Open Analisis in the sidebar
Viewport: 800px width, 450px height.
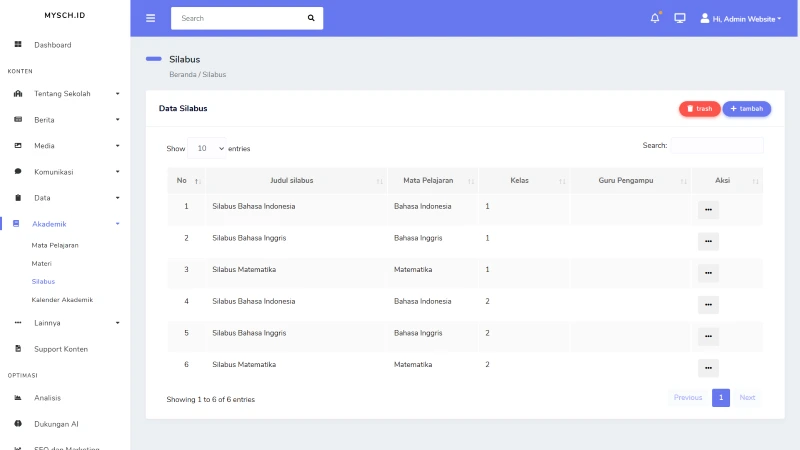(x=47, y=397)
